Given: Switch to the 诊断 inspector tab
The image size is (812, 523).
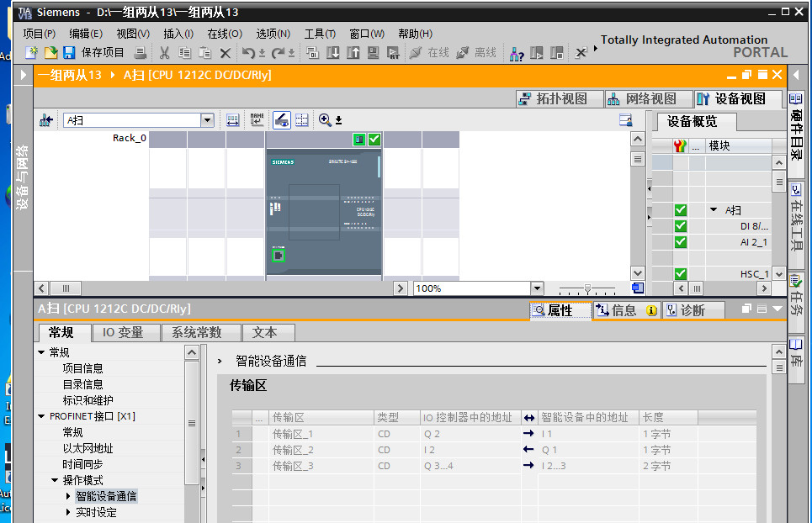Looking at the screenshot, I should [x=693, y=310].
